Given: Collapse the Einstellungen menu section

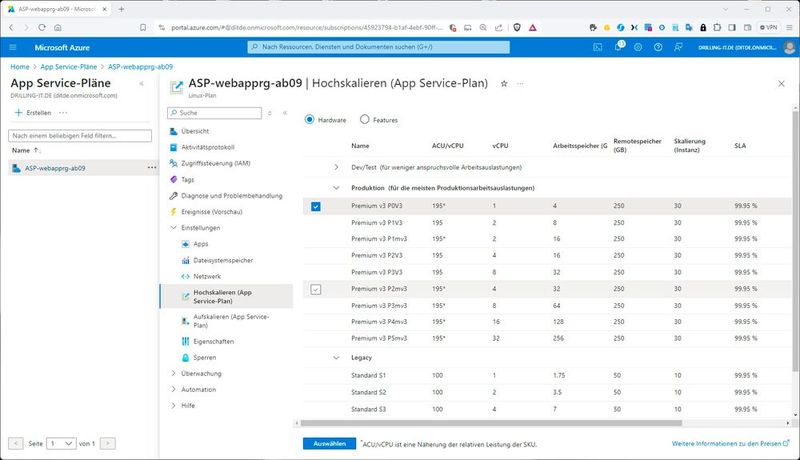Looking at the screenshot, I should (173, 227).
